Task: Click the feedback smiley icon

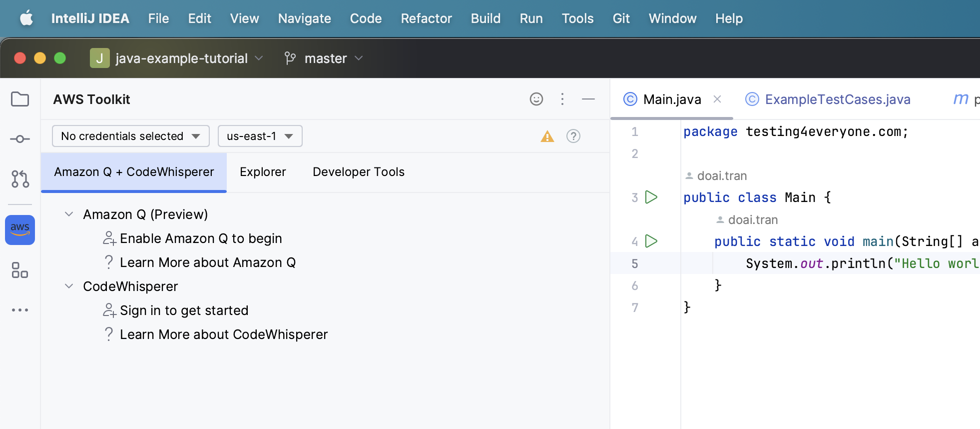Action: tap(536, 99)
